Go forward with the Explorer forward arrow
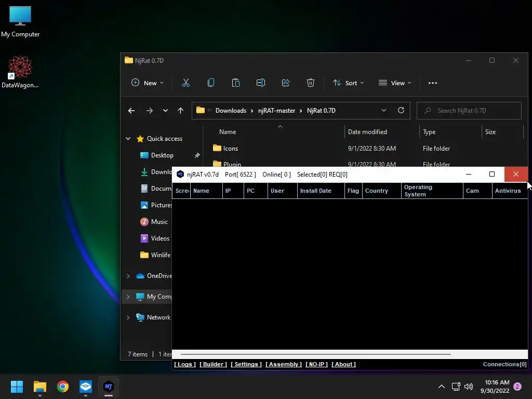The height and width of the screenshot is (399, 532). 149,111
